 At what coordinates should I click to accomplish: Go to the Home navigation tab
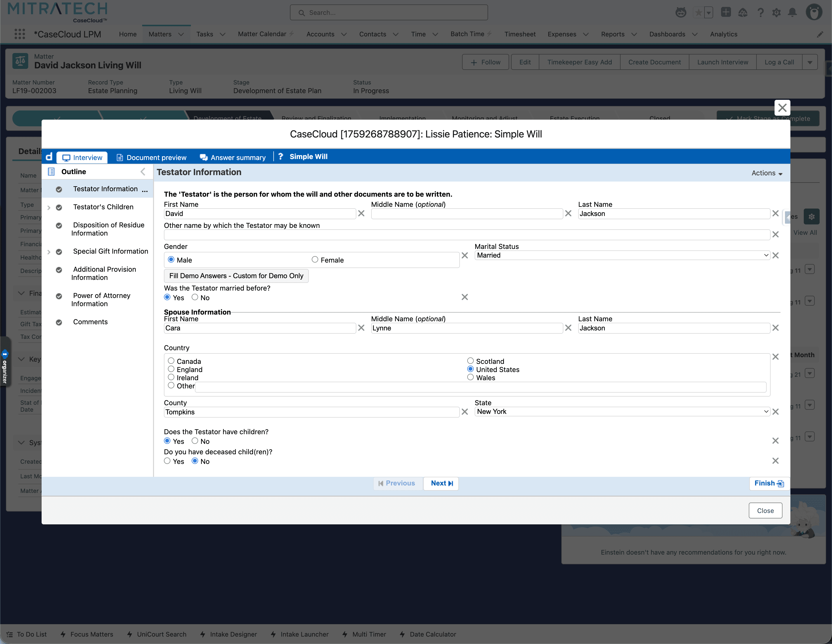click(x=128, y=34)
